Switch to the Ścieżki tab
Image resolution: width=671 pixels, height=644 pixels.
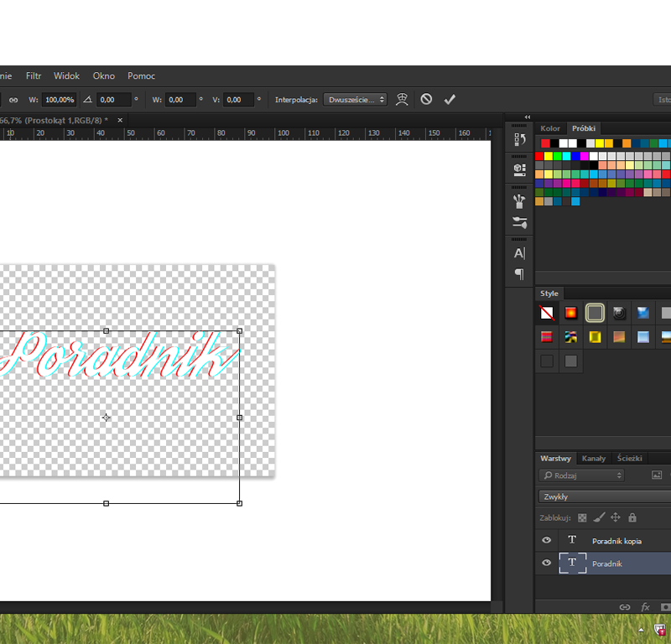630,459
